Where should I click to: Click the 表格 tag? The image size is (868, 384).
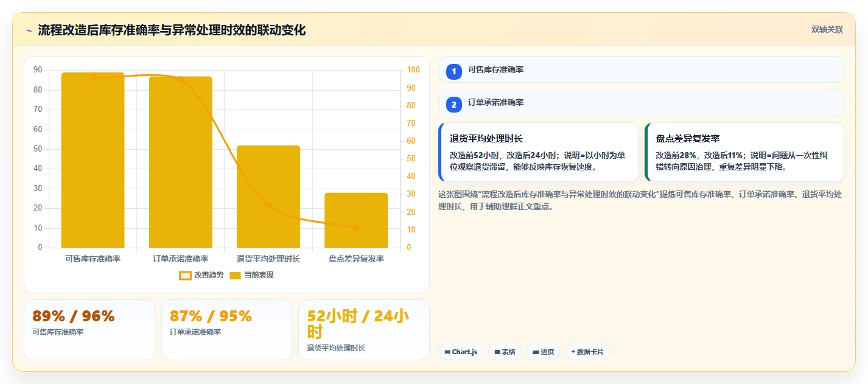click(x=505, y=352)
